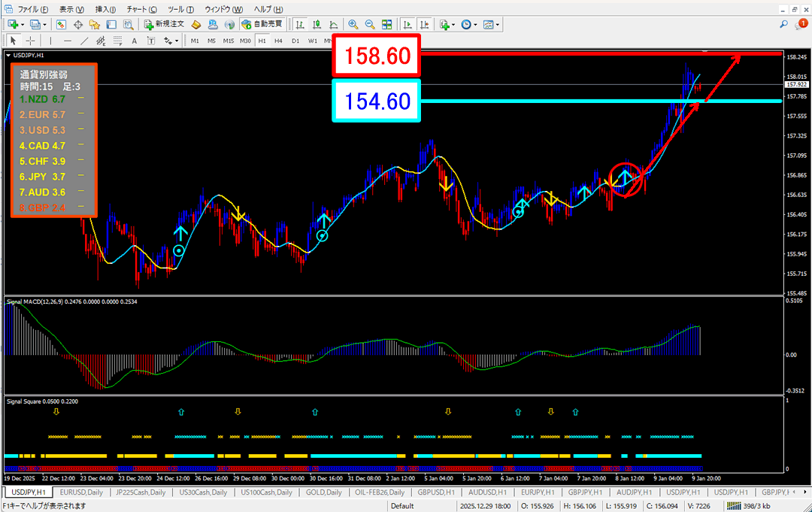Select the crosshair tool

[x=30, y=41]
